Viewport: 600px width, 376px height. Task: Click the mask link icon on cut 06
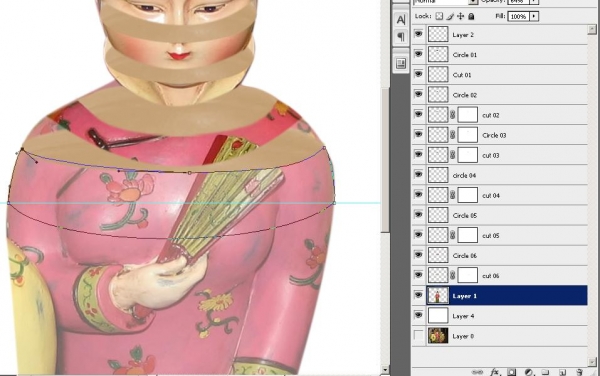point(453,275)
